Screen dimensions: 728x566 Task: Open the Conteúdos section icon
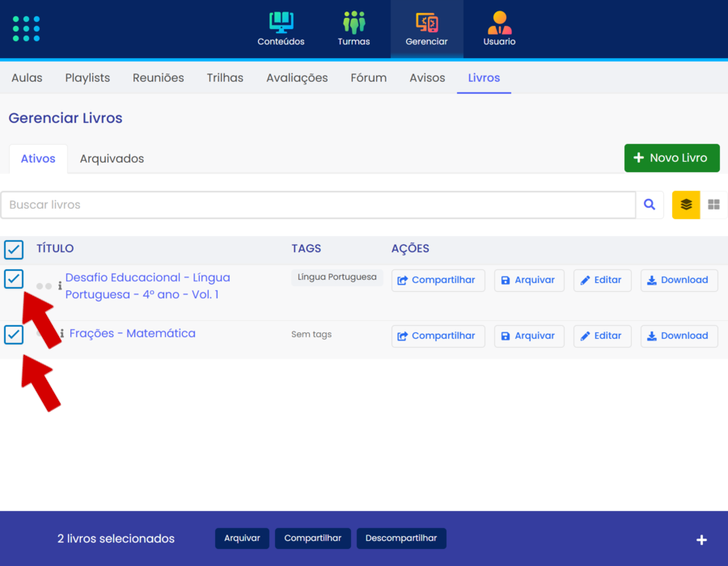pyautogui.click(x=281, y=23)
